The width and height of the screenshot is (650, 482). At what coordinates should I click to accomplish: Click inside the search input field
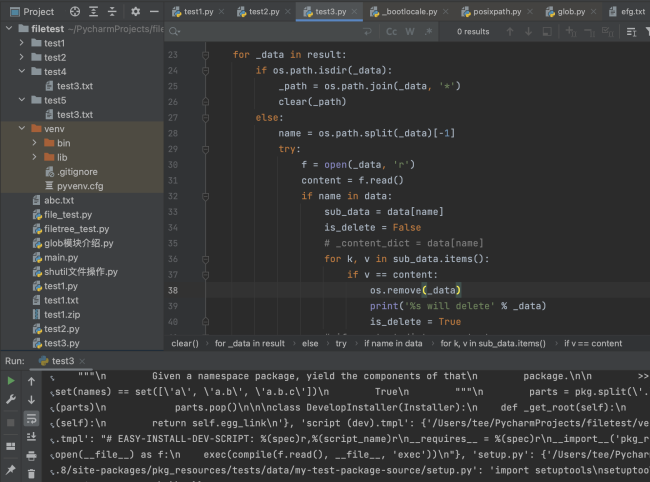[x=270, y=32]
